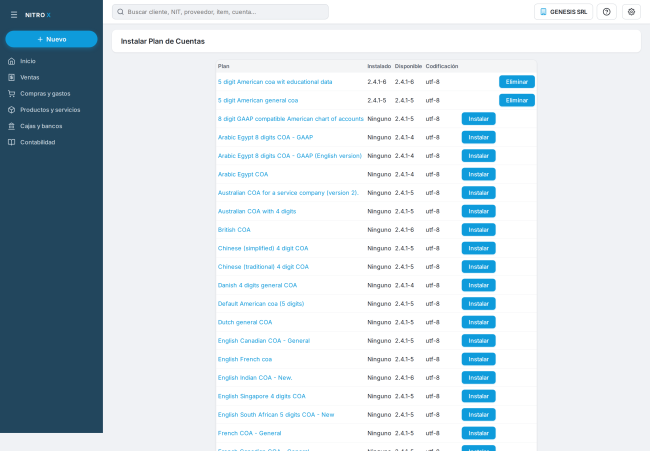650x451 pixels.
Task: Open Productos y servicios menu
Action: pyautogui.click(x=51, y=110)
